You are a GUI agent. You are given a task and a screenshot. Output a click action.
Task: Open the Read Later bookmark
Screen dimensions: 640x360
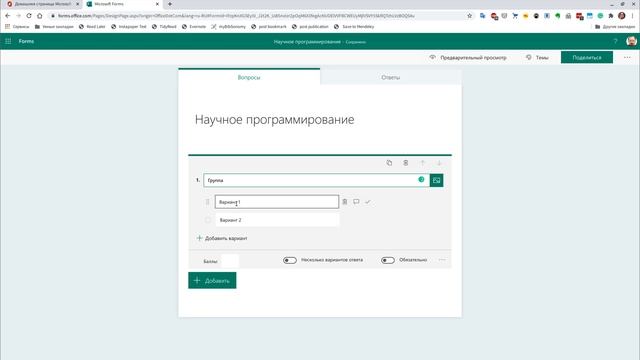92,27
